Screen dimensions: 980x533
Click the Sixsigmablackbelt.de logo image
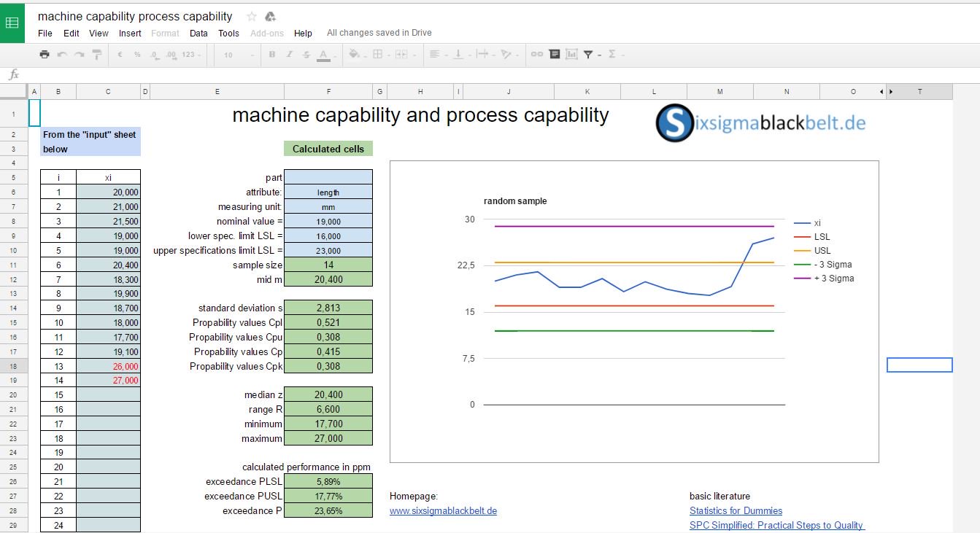click(x=760, y=122)
